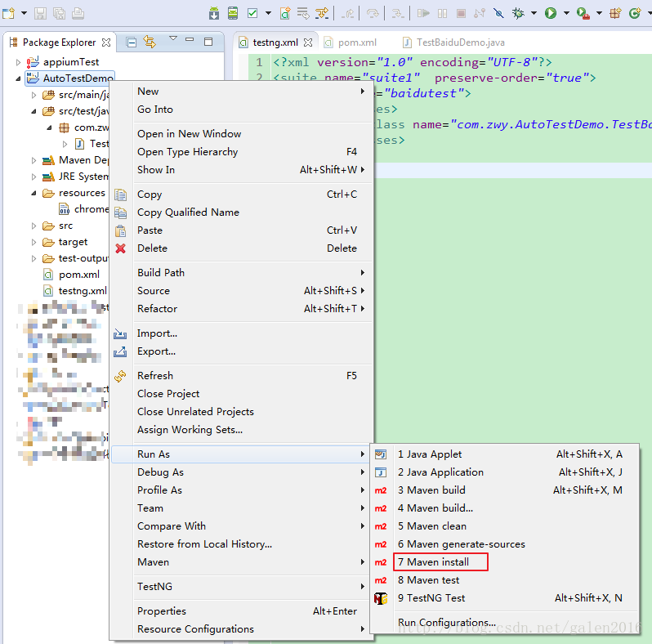Click the Terminate stop toolbar icon
652x644 pixels.
pos(461,13)
